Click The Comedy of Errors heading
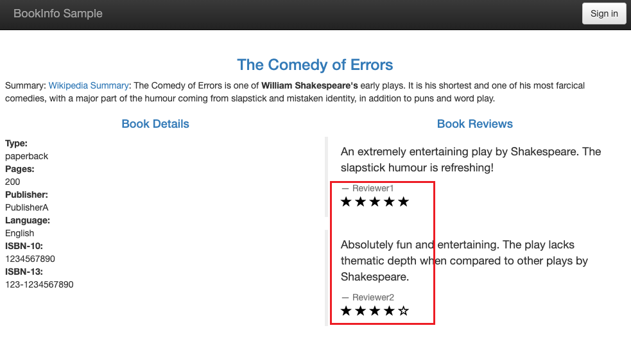 (x=315, y=65)
